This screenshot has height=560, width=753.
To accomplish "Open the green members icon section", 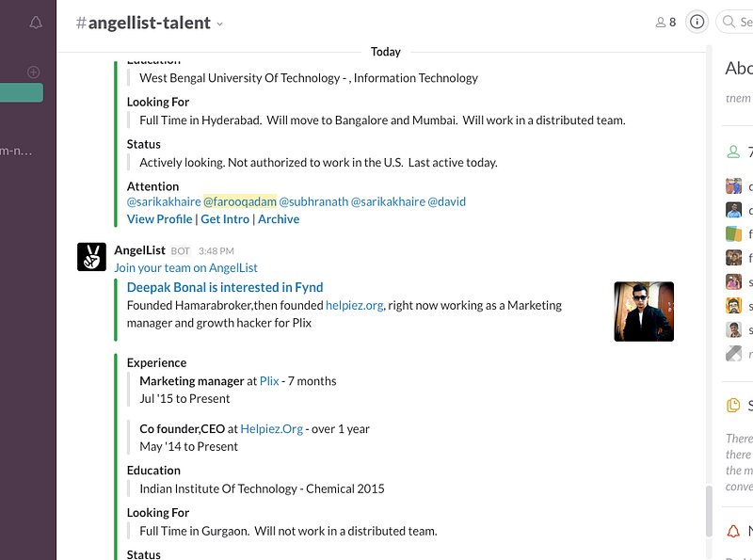I will [733, 152].
